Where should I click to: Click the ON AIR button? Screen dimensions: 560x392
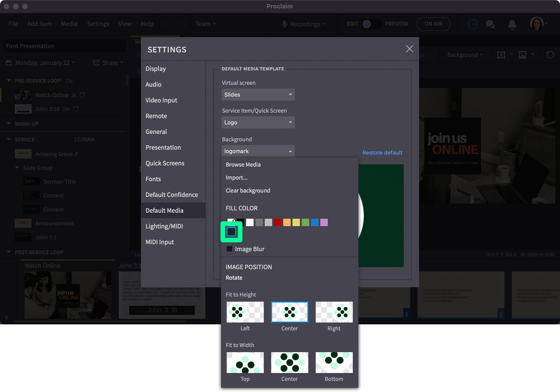coord(433,24)
